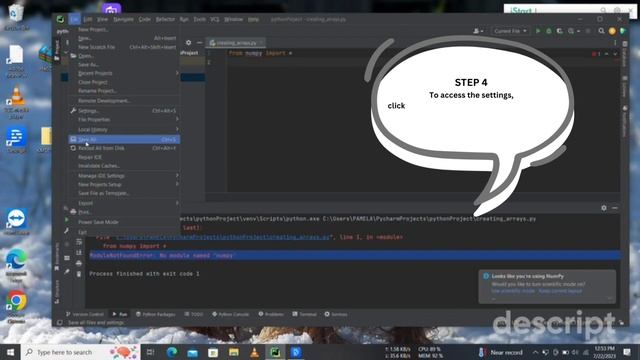The height and width of the screenshot is (360, 640).
Task: Select Save All menu entry
Action: [124, 139]
